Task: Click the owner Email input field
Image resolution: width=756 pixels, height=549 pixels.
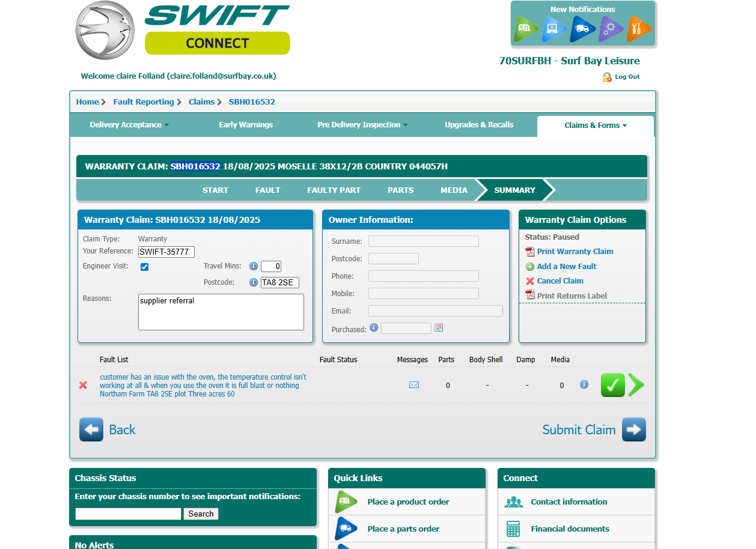Action: click(x=436, y=311)
